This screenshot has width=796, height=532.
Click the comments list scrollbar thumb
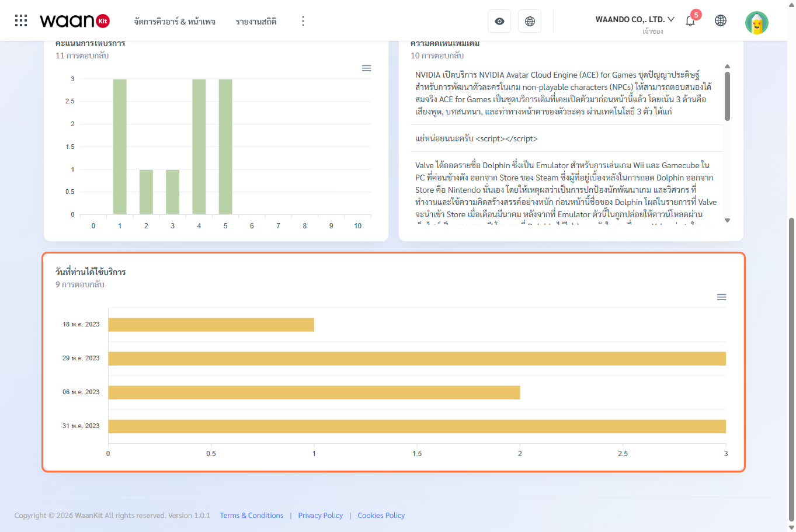pos(727,96)
